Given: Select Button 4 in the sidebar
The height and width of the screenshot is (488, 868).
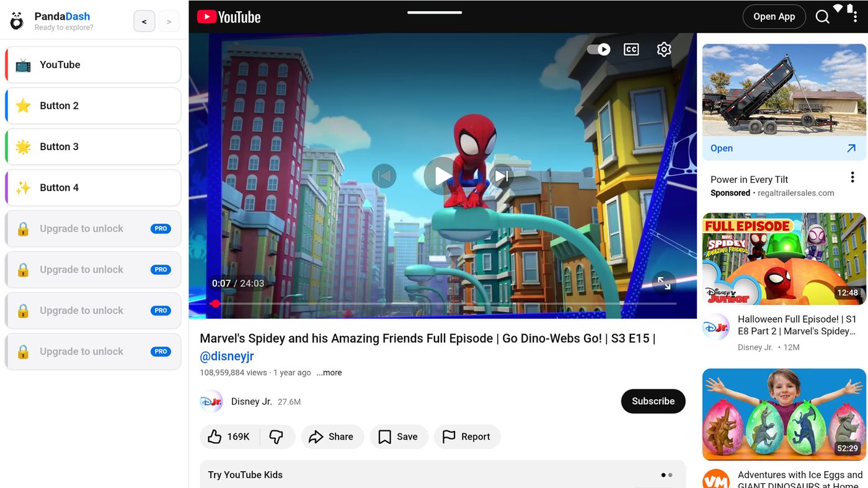Looking at the screenshot, I should (93, 187).
